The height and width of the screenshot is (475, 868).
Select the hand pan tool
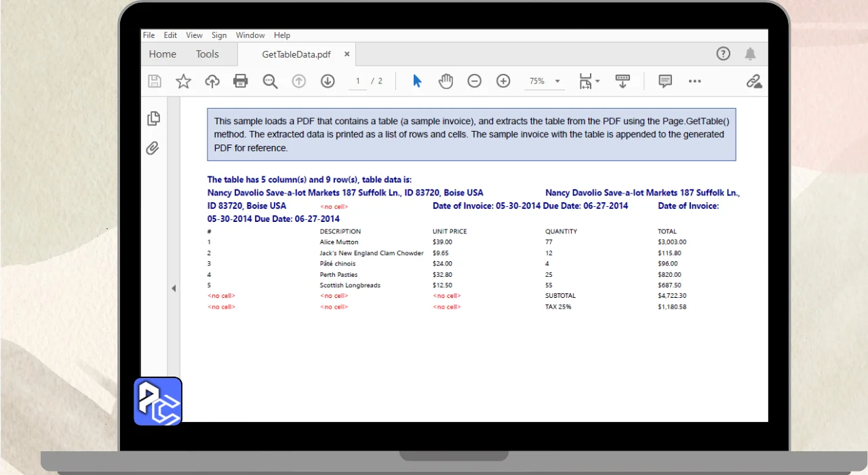(446, 81)
